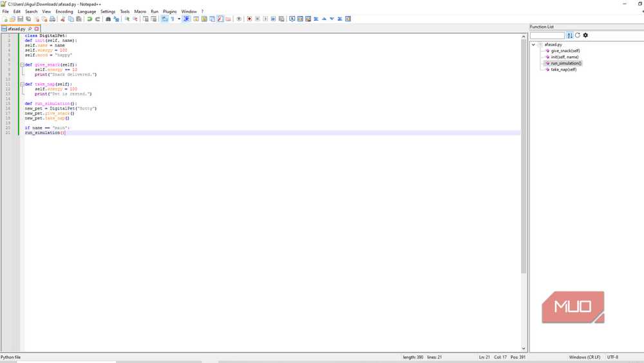
Task: Select the afasad.py document tab
Action: (17, 29)
